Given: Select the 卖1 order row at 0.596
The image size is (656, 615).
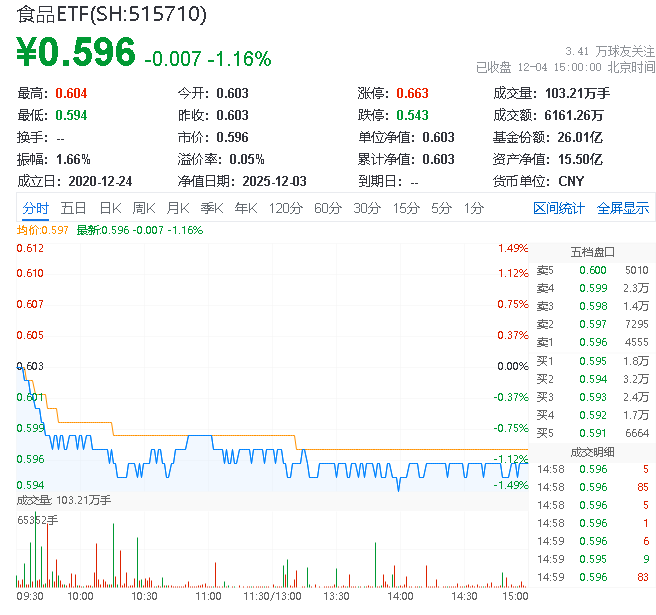Looking at the screenshot, I should [x=592, y=342].
